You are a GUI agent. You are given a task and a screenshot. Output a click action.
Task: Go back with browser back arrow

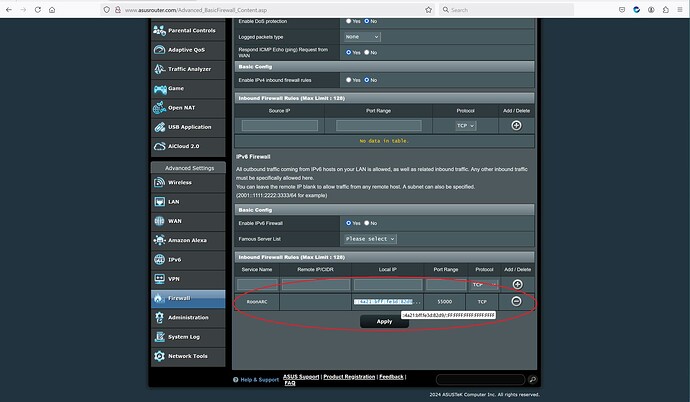click(x=9, y=10)
